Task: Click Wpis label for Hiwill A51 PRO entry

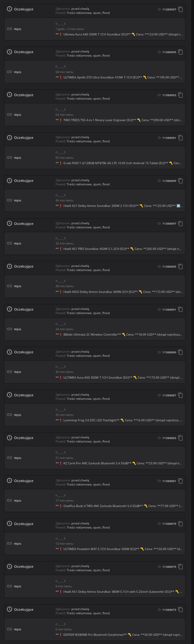Action: click(18, 244)
